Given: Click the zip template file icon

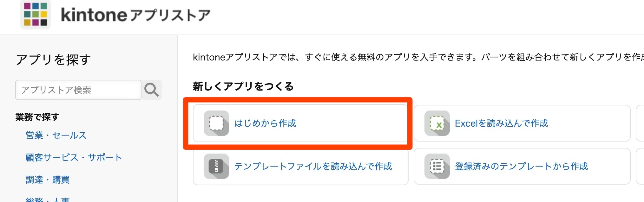Looking at the screenshot, I should coord(216,166).
